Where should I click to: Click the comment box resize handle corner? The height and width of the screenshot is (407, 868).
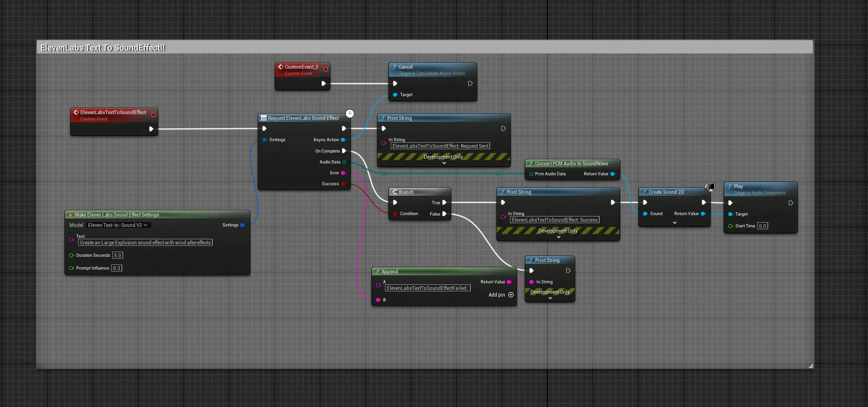(811, 366)
